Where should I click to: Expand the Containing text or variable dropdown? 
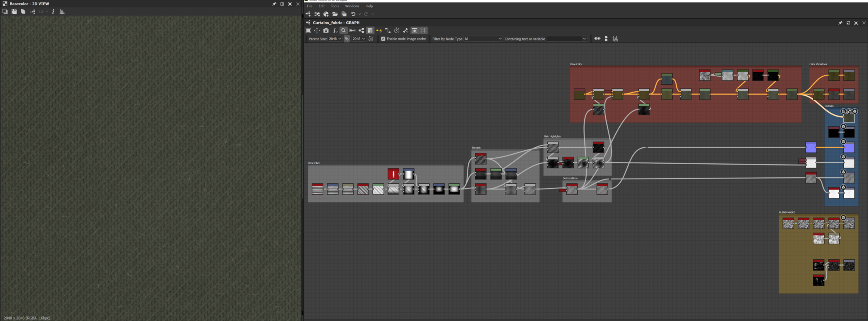pos(584,39)
